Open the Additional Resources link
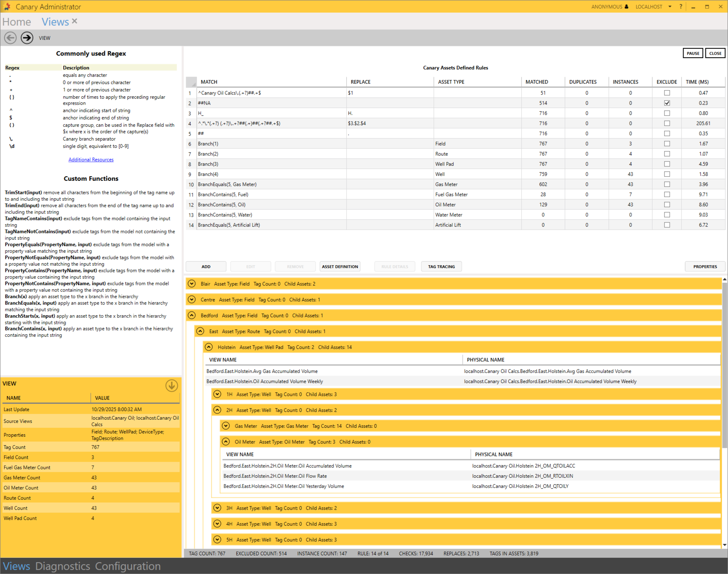The height and width of the screenshot is (574, 728). pos(91,160)
